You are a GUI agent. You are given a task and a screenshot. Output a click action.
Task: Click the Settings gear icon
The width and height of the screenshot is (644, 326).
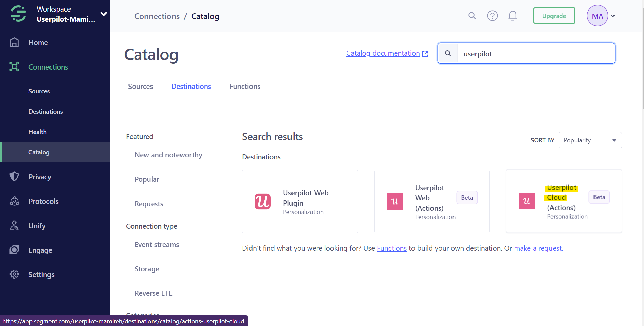pyautogui.click(x=14, y=274)
